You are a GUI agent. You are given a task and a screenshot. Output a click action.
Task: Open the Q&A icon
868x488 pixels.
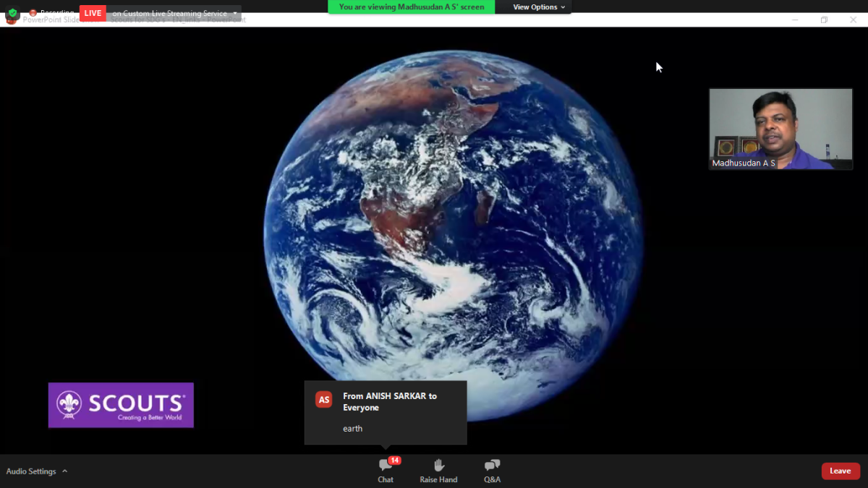tap(492, 466)
